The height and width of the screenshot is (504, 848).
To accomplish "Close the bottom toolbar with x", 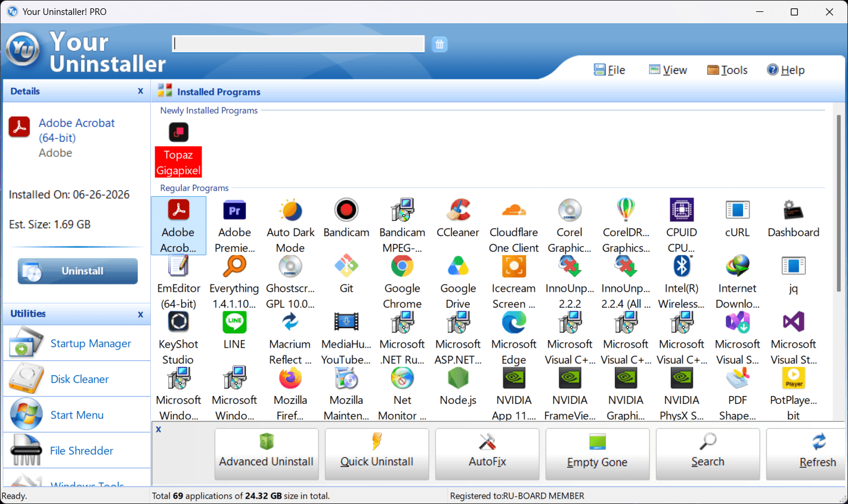I will pos(159,429).
